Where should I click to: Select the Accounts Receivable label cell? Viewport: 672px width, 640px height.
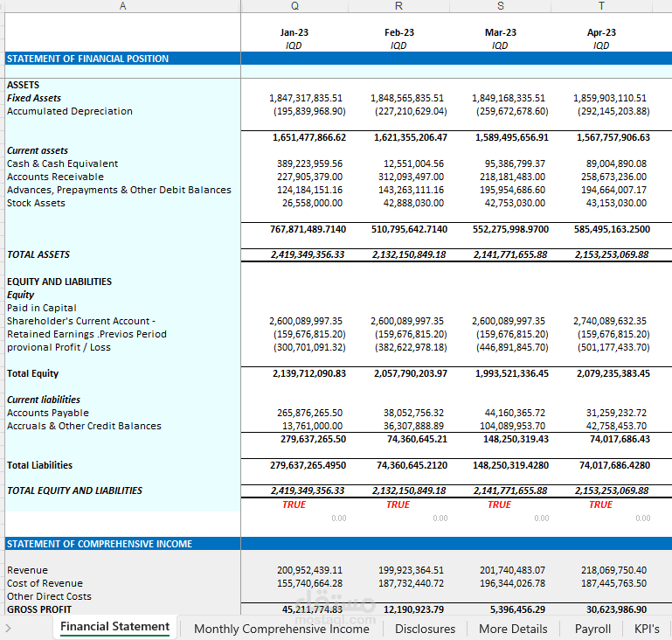(55, 177)
